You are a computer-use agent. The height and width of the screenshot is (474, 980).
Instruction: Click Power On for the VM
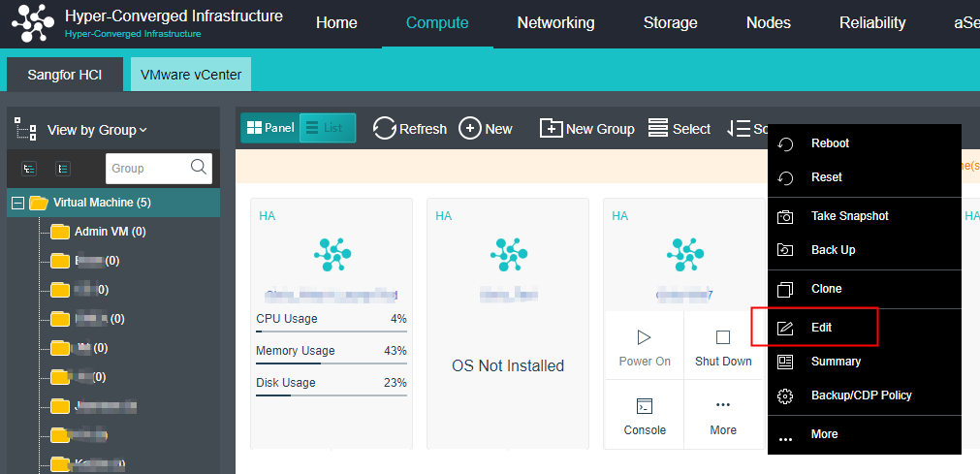[x=645, y=347]
